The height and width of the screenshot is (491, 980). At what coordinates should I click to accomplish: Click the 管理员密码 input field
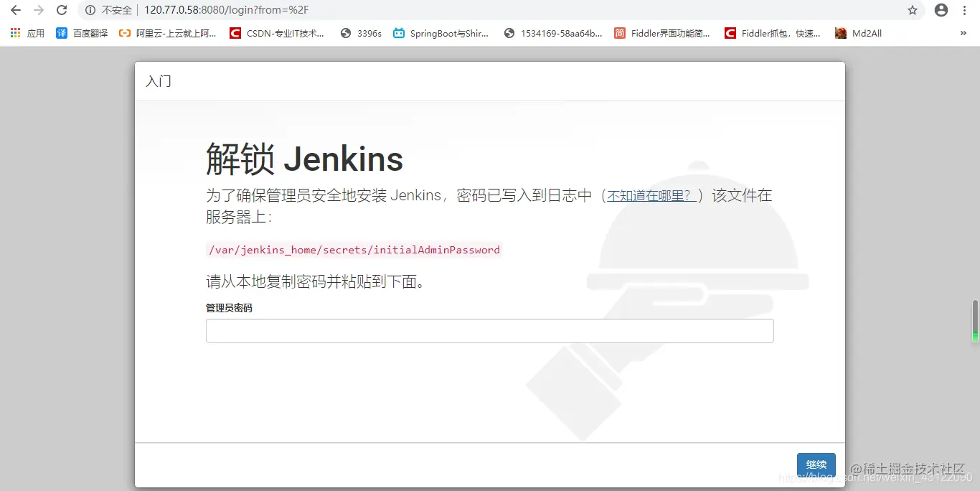point(489,331)
